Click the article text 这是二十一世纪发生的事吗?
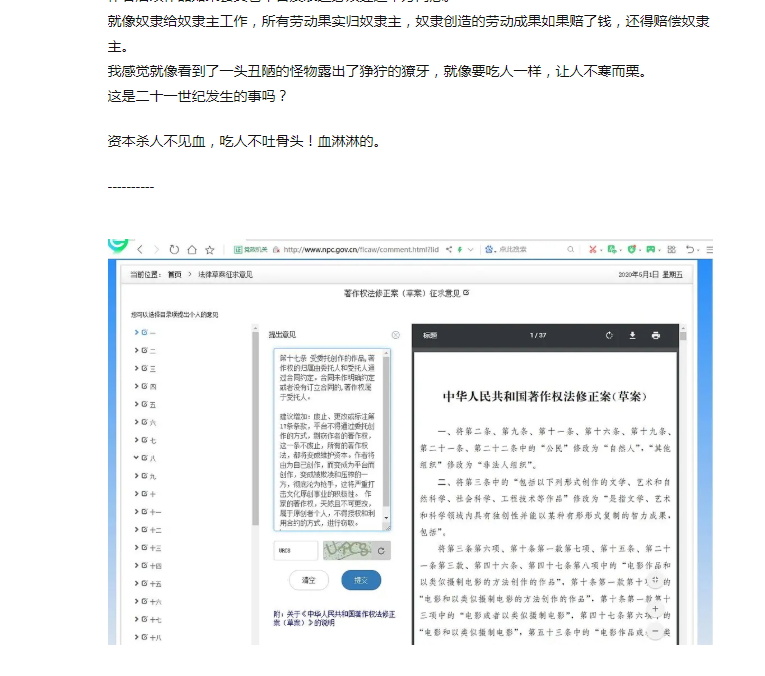This screenshot has width=765, height=676. tap(197, 96)
